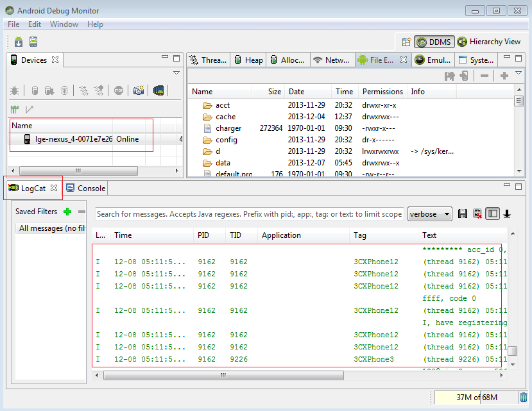Open the File menu
This screenshot has width=532, height=411.
tap(13, 24)
